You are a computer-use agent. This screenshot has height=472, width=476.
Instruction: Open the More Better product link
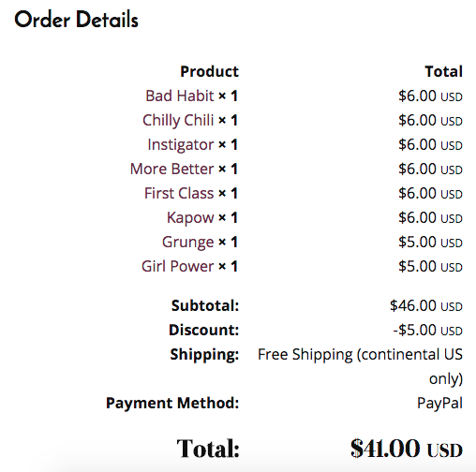click(172, 169)
